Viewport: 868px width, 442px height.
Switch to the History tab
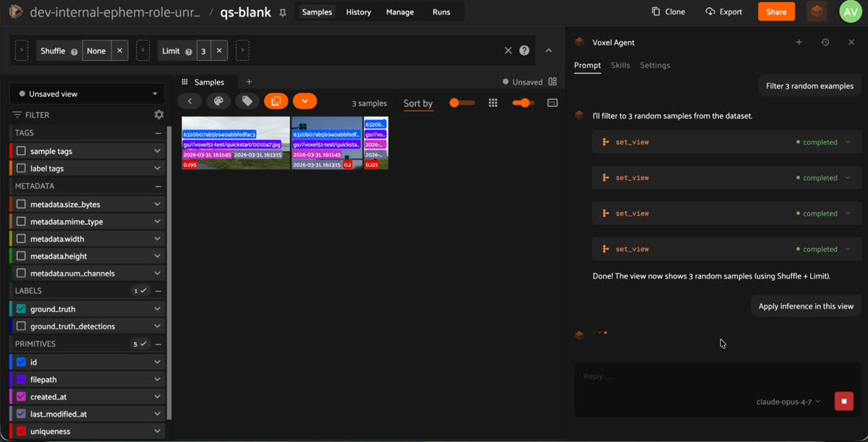pyautogui.click(x=358, y=12)
